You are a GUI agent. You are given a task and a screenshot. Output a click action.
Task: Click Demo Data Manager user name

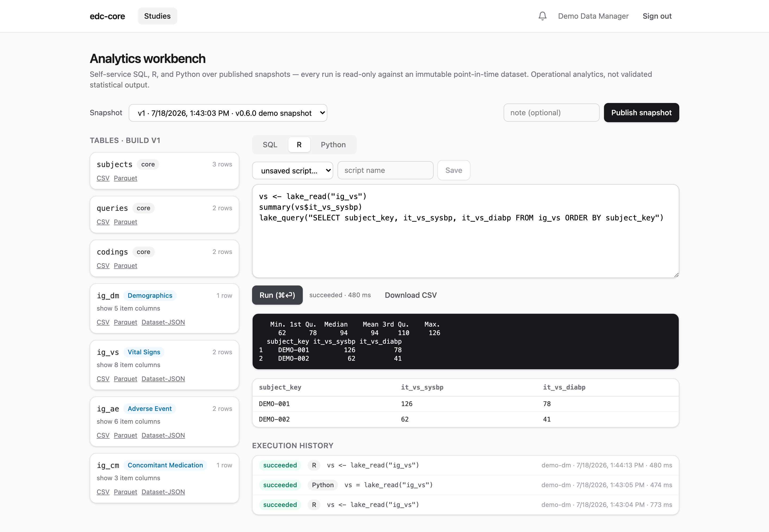tap(593, 16)
